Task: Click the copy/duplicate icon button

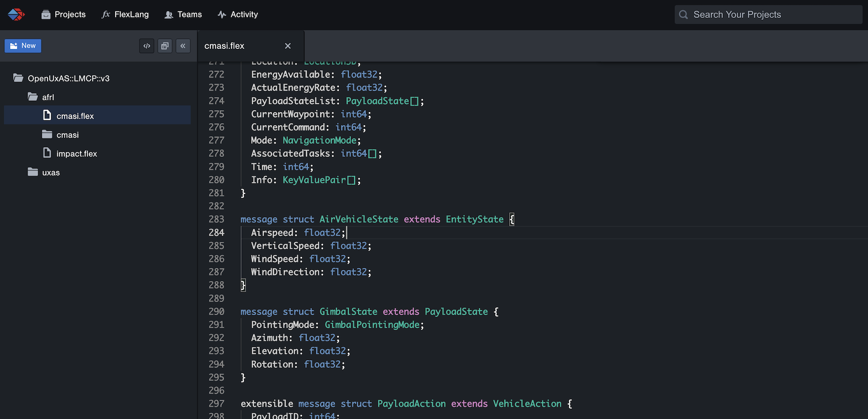Action: click(165, 46)
